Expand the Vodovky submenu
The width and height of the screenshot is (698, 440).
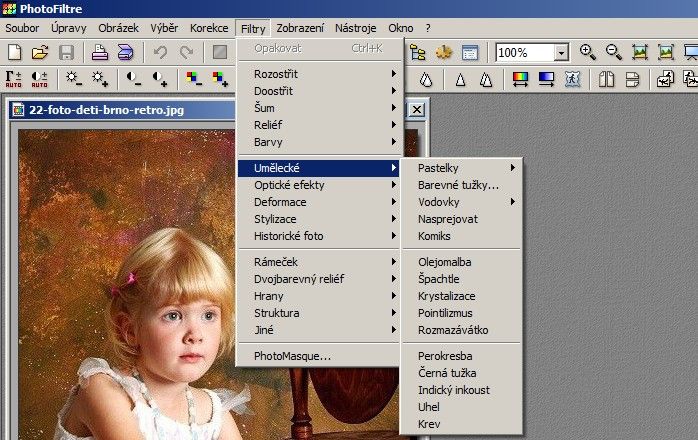(462, 202)
